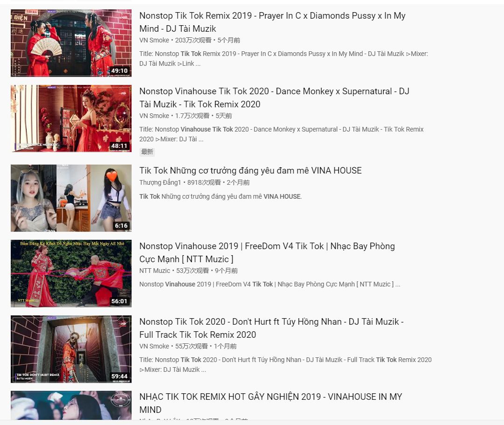
Task: Open 'Nonstop Vinahouse 2019 | FreeDom V4' title
Action: point(267,252)
